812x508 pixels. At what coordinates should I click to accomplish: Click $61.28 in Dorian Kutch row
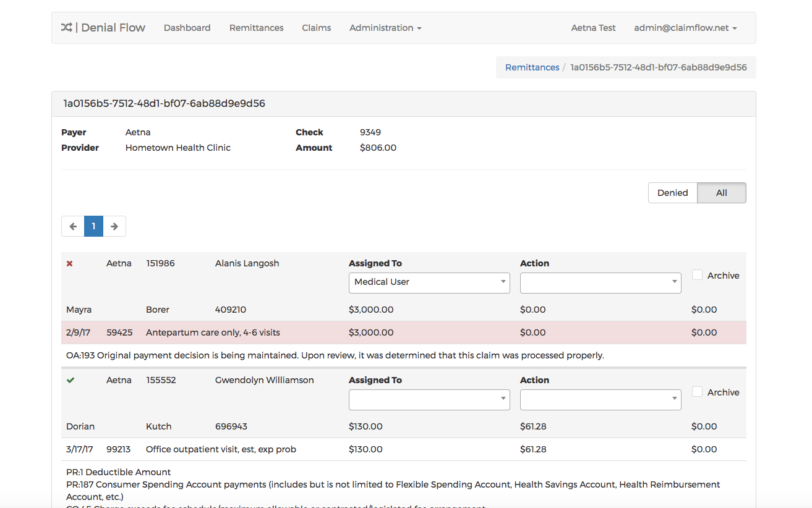(533, 426)
